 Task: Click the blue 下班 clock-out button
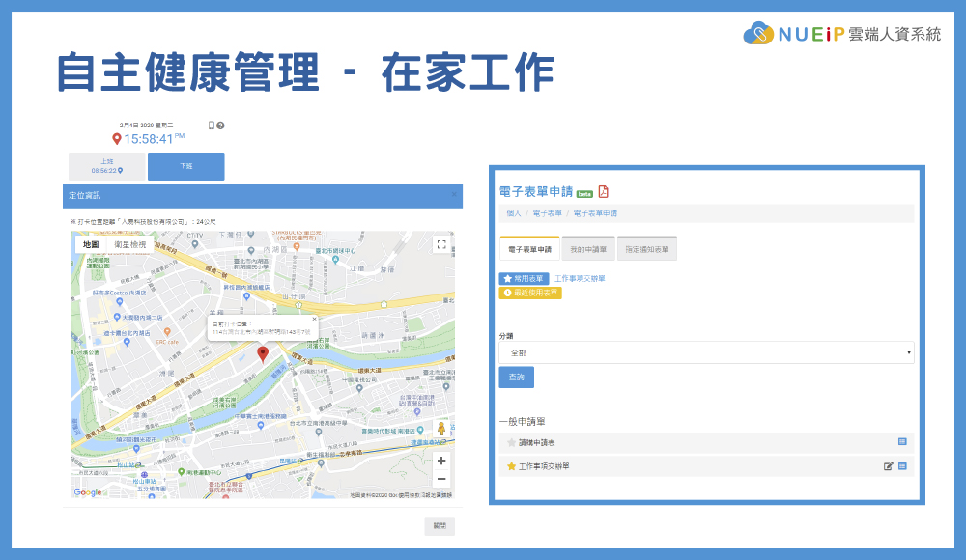(186, 166)
